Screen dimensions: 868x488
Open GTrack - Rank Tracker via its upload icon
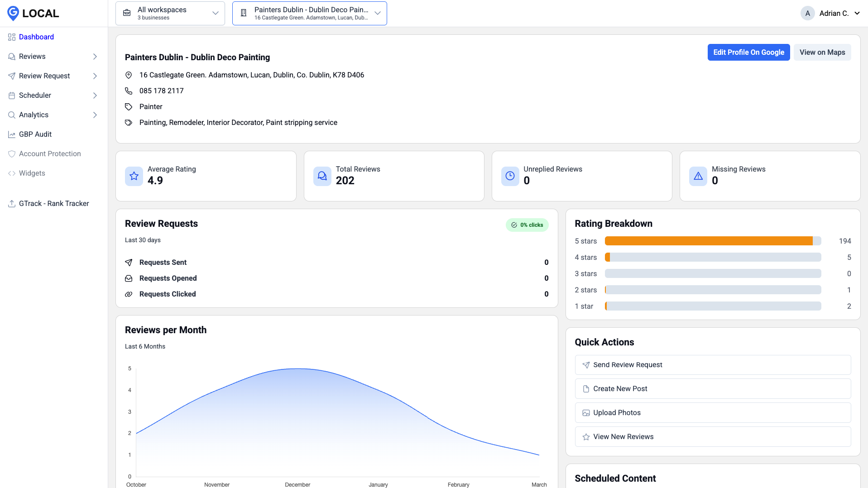coord(12,203)
